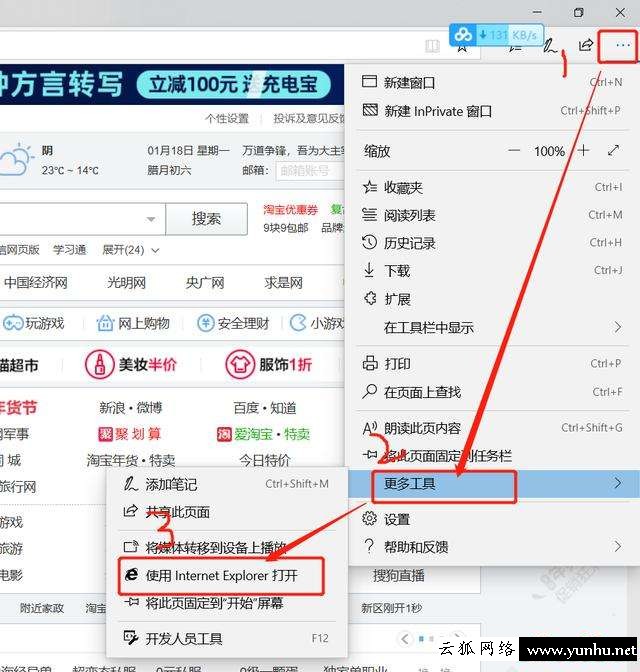640x672 pixels.
Task: Select 在页面上查找 entry
Action: click(x=492, y=392)
